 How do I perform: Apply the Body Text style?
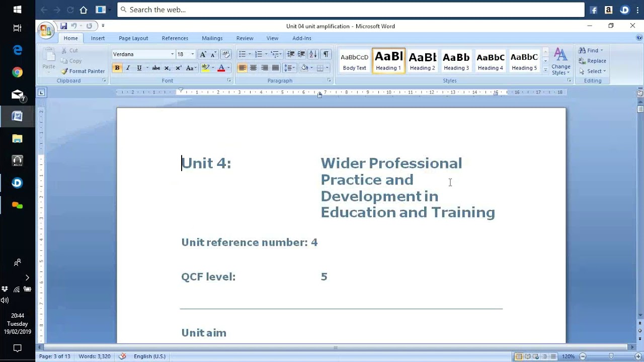pyautogui.click(x=354, y=61)
